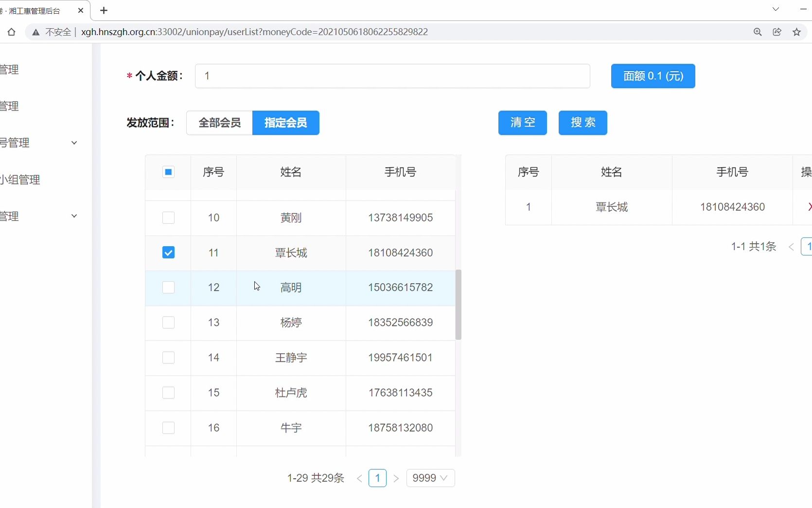
Task: Click into the 个人金额 input field
Action: (x=392, y=76)
